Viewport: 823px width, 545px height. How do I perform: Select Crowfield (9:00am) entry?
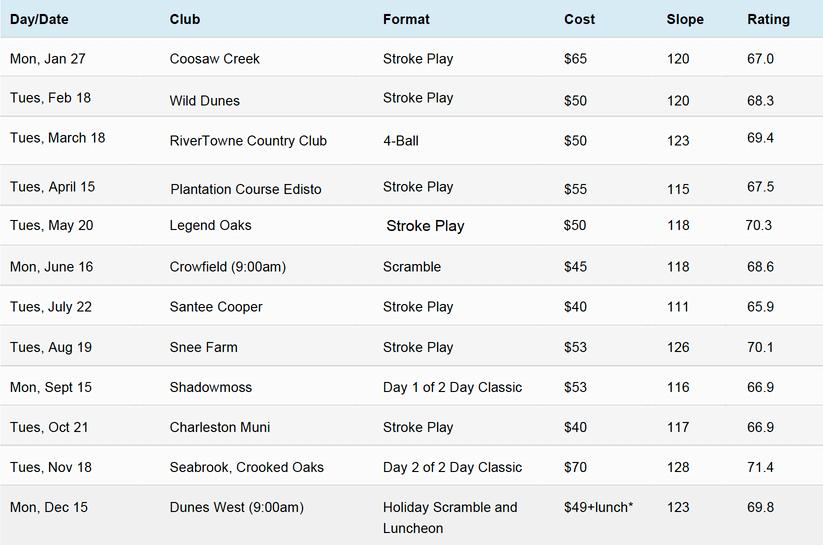[228, 267]
